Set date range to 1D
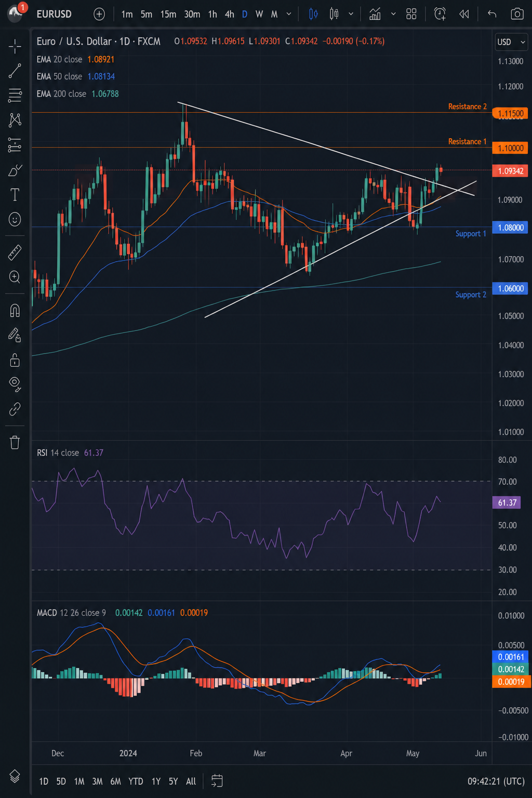This screenshot has width=532, height=798. pos(44,781)
